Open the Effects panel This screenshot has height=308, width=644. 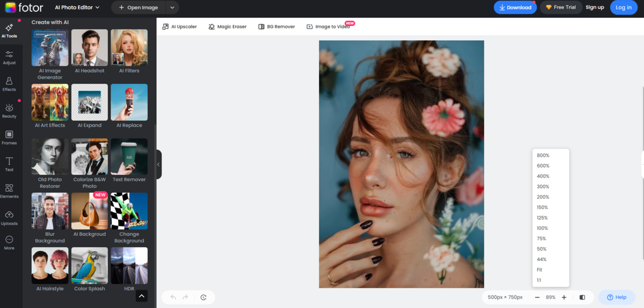tap(9, 84)
